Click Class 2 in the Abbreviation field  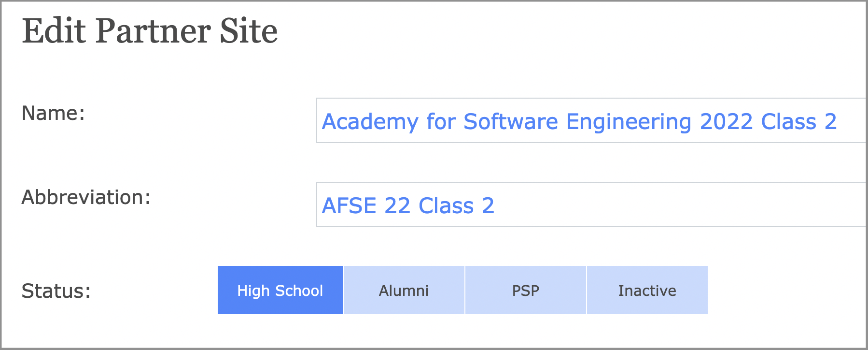coord(456,205)
